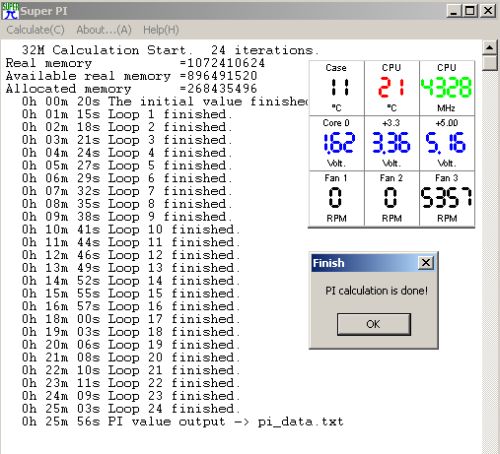Click the Fan 3 5357 RPM reading
This screenshot has height=454, width=500.
tap(446, 197)
